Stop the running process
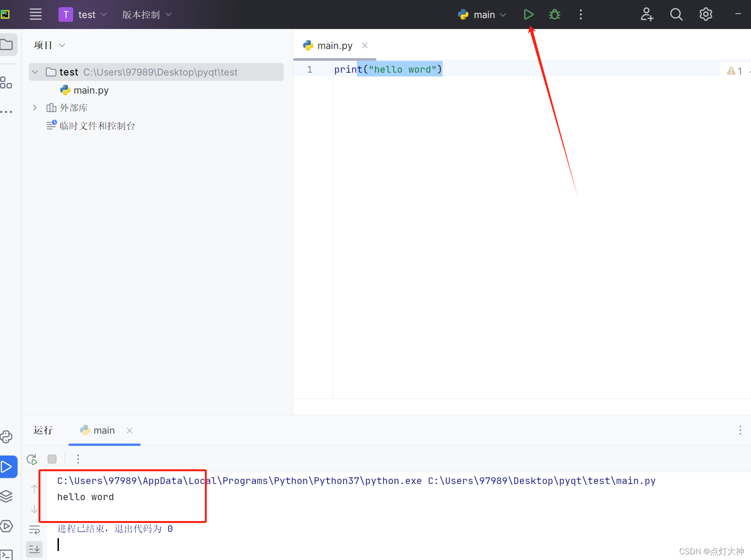 [52, 459]
